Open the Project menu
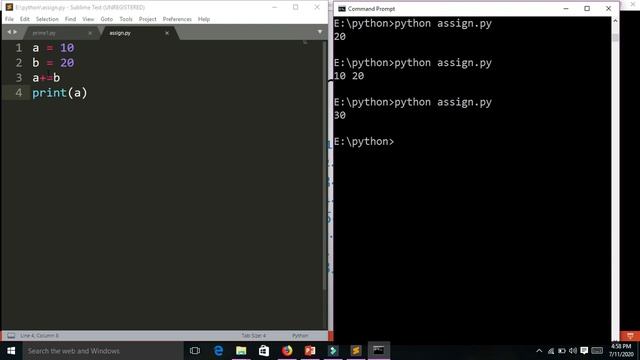Screen dimensions: 640x360 click(x=147, y=19)
